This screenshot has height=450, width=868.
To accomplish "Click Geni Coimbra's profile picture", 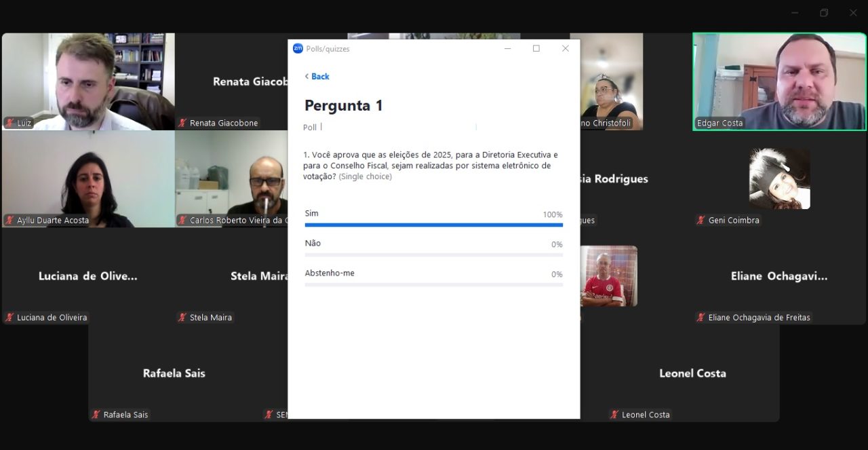I will [779, 178].
